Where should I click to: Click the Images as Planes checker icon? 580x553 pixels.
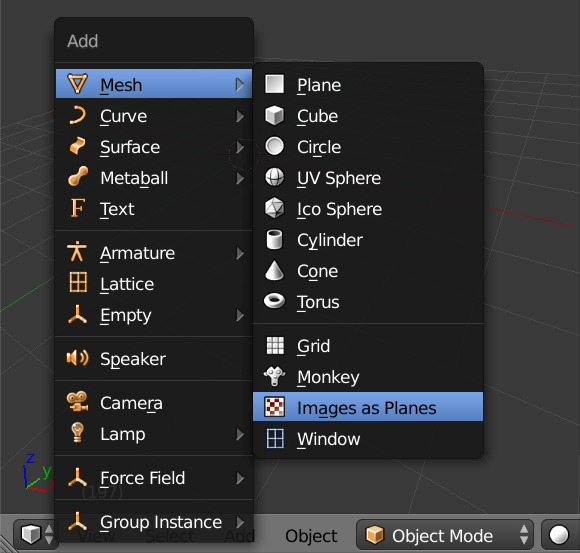click(x=274, y=407)
